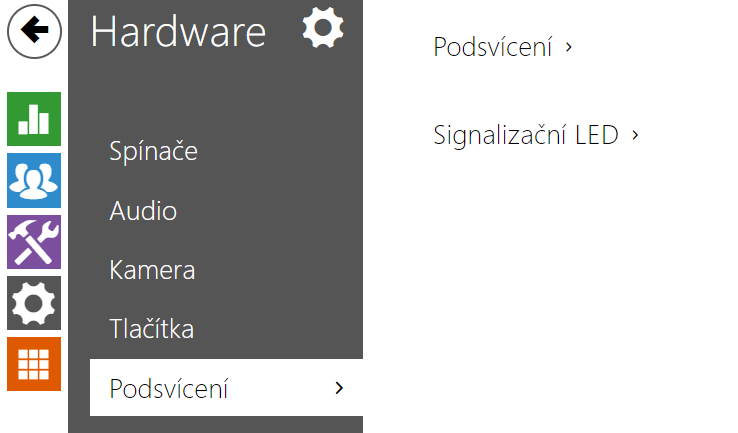Open the green Status chart section
This screenshot has height=433, width=738.
34,119
